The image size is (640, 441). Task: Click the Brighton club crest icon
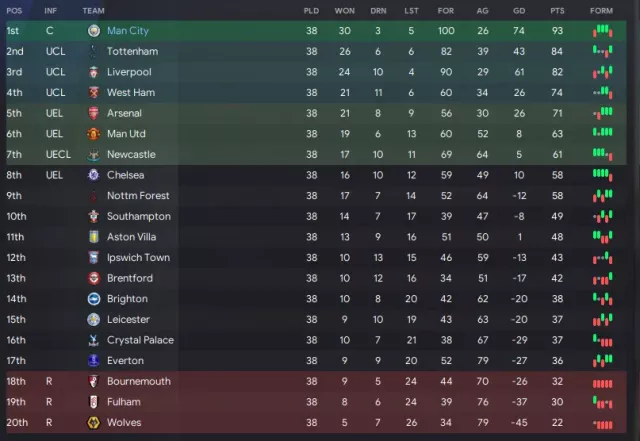pyautogui.click(x=94, y=299)
